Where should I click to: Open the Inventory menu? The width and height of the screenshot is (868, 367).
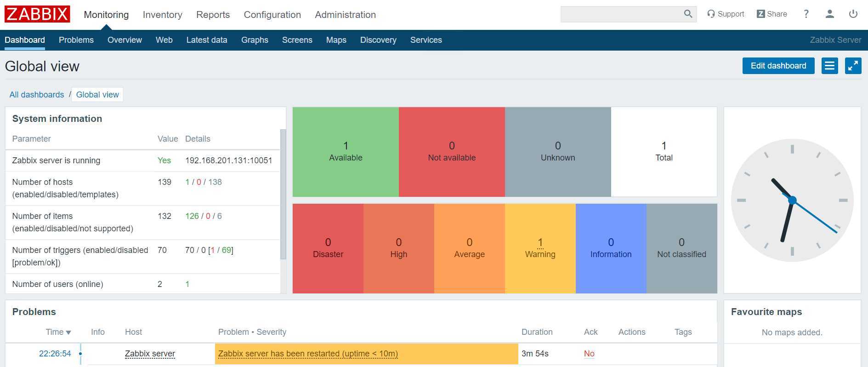pyautogui.click(x=163, y=15)
